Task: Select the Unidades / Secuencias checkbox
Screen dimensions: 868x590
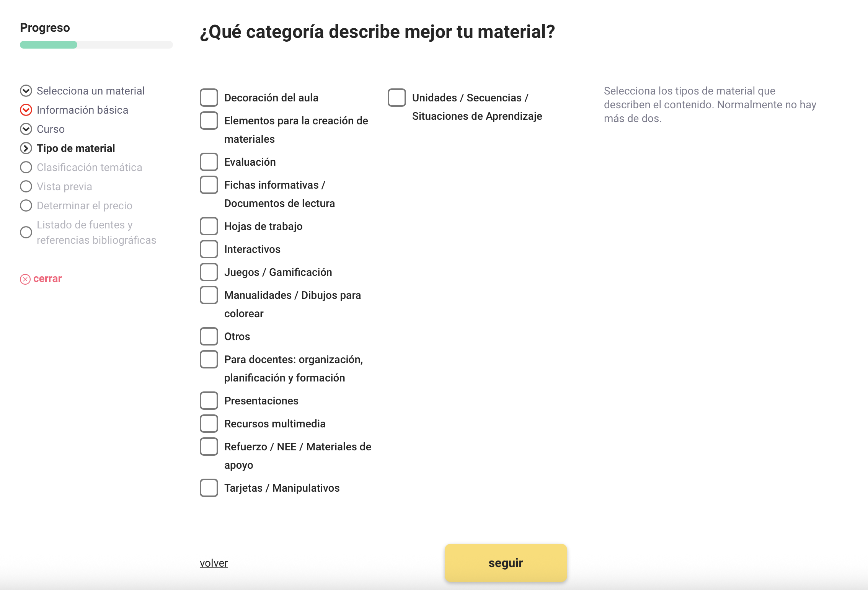Action: (397, 98)
